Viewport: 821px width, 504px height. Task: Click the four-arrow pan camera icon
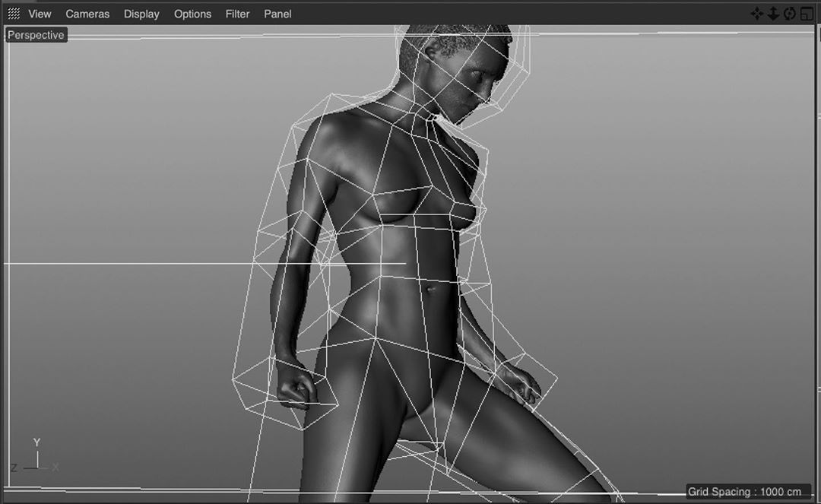click(x=757, y=14)
